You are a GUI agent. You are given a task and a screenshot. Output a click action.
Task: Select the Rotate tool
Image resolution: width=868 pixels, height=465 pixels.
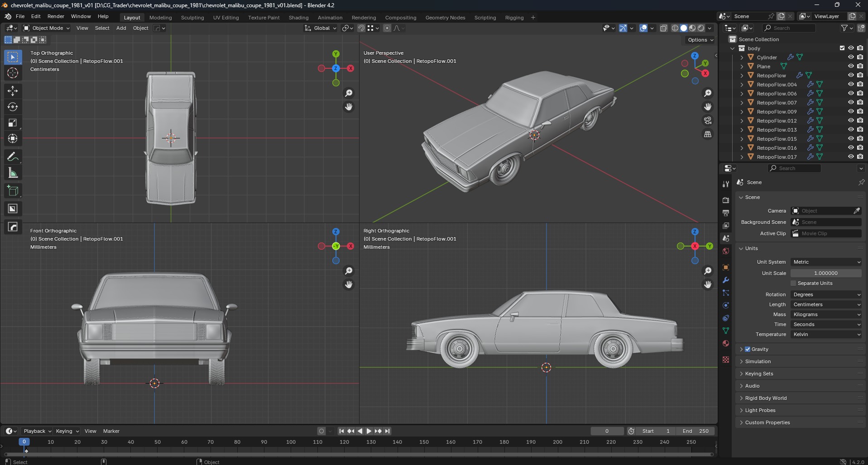pos(13,107)
